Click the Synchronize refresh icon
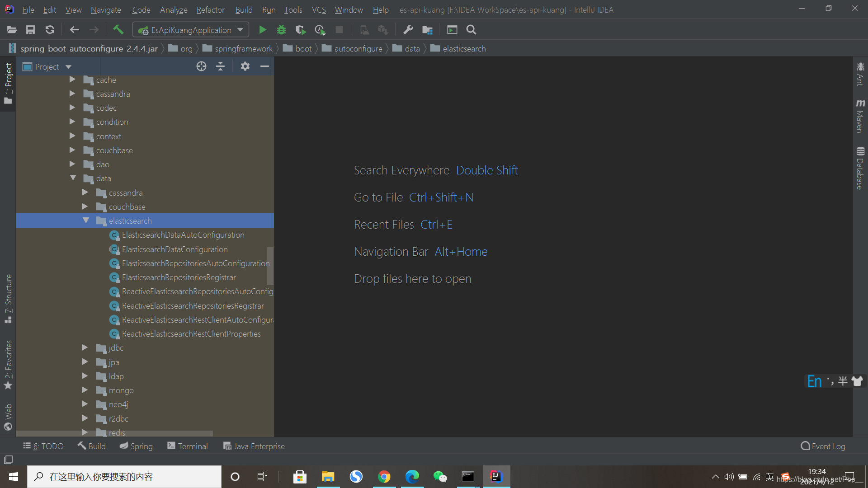Viewport: 868px width, 488px height. click(50, 30)
